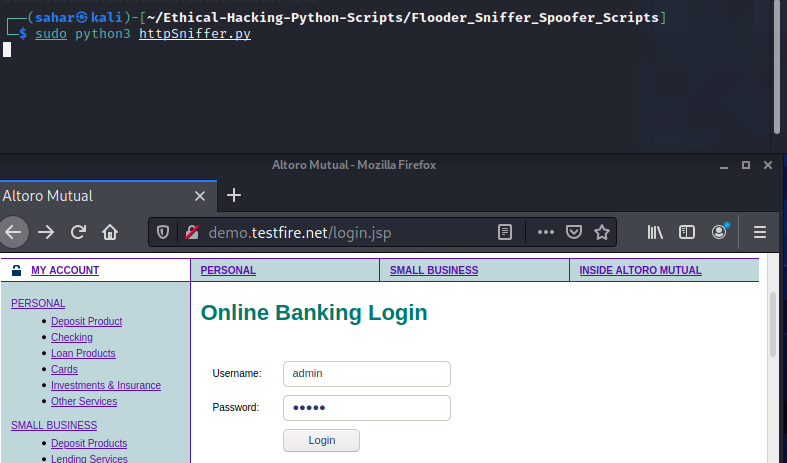Close the Altoro Mutual tab
This screenshot has width=787, height=463.
[x=200, y=196]
